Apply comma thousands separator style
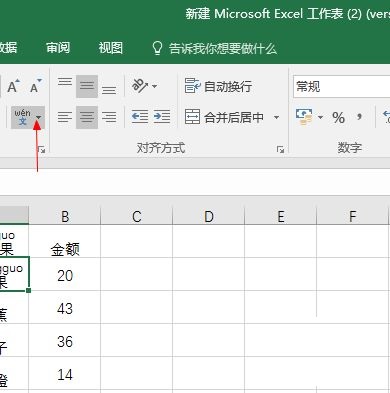Screen dimensions: 390x393 [x=359, y=117]
